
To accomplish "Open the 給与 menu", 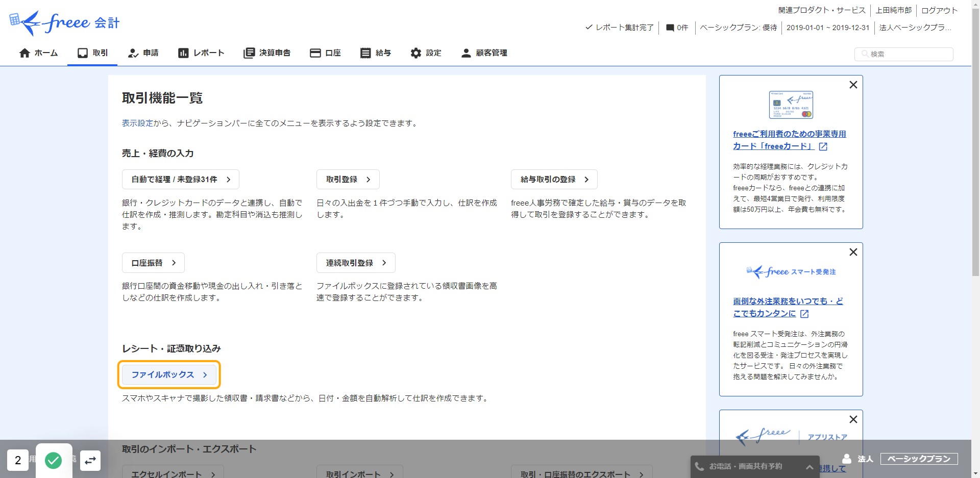I will click(x=376, y=53).
